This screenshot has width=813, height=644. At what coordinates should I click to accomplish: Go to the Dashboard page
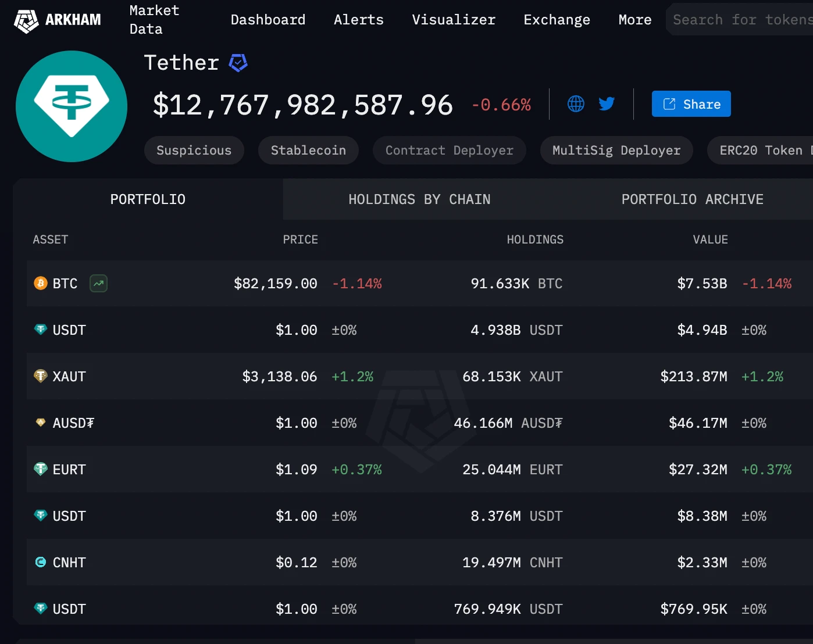tap(268, 20)
